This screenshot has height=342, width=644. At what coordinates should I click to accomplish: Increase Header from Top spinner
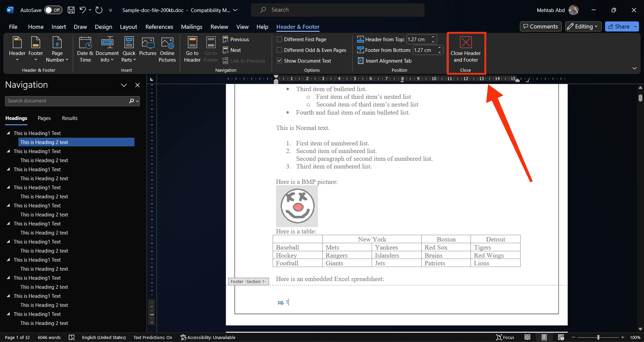click(433, 37)
